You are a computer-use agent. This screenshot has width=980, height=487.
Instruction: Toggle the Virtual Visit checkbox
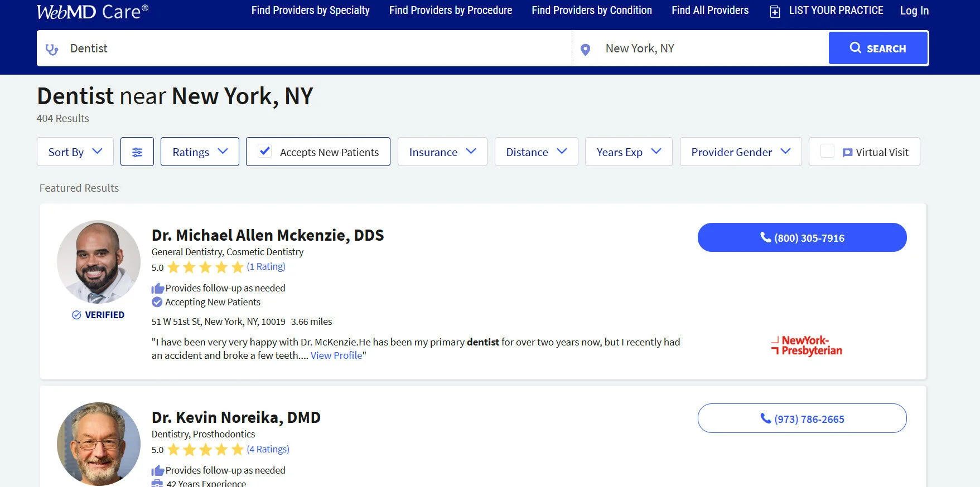[828, 150]
